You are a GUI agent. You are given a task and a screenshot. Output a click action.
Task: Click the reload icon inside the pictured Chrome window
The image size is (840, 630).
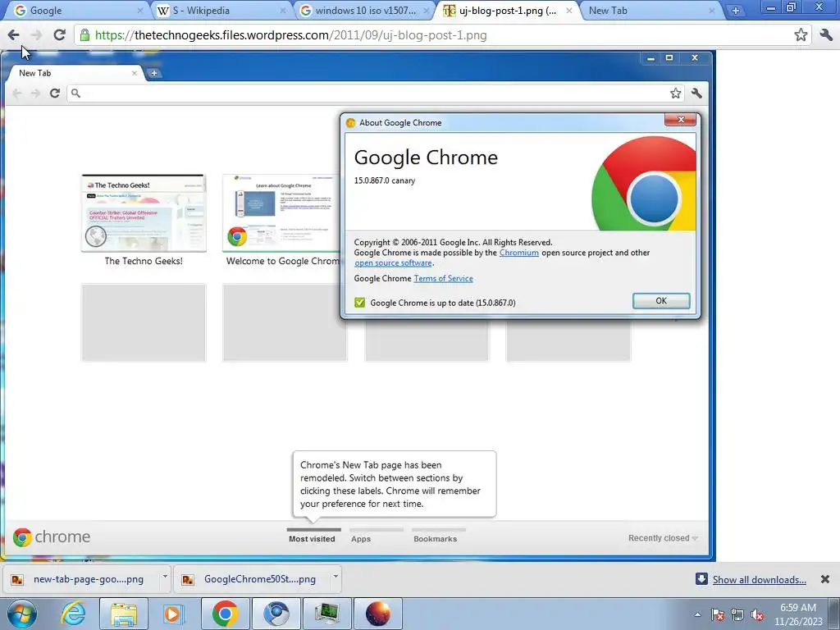(55, 94)
